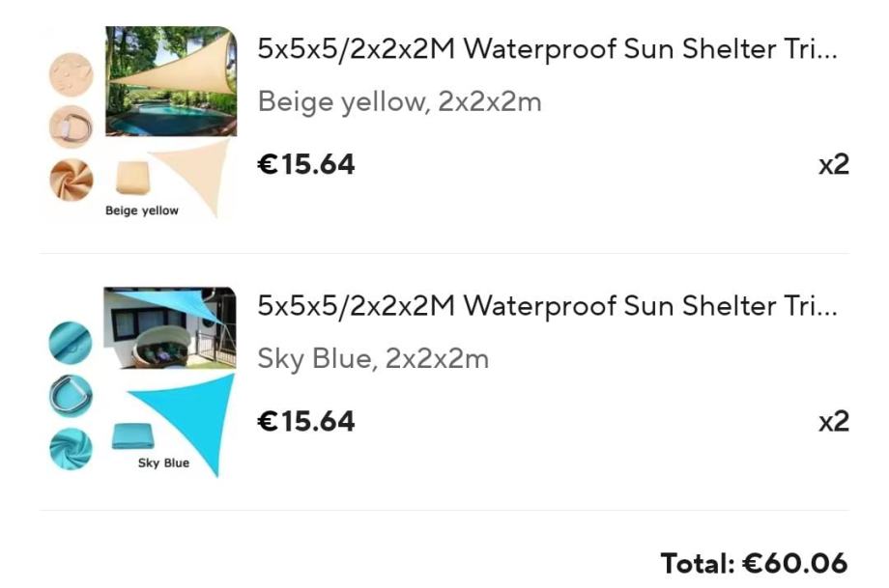The width and height of the screenshot is (889, 588).
Task: Select the "Sky Blue, 2x2x2m" variant text
Action: [x=373, y=359]
